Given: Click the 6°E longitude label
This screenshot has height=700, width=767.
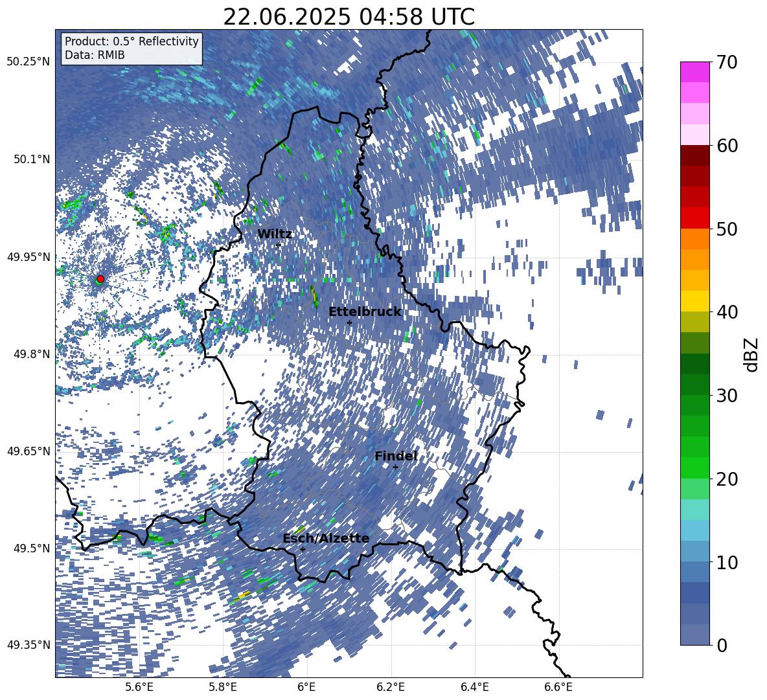Looking at the screenshot, I should [306, 687].
